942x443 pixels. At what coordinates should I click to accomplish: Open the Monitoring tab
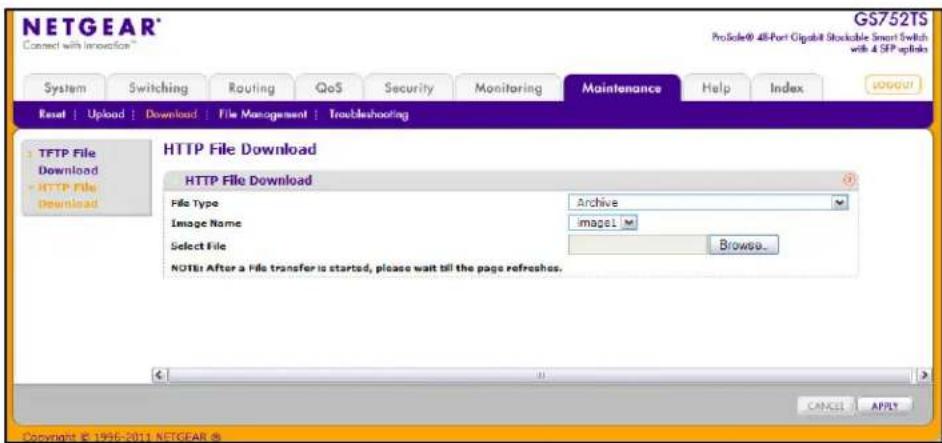coord(508,88)
